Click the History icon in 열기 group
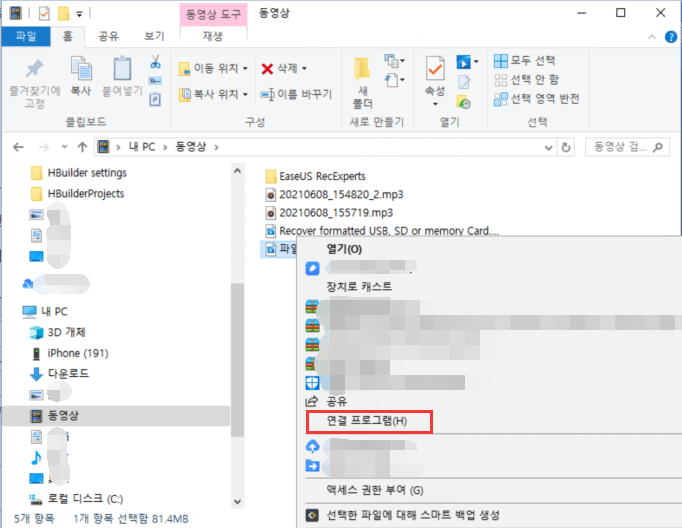The image size is (682, 528). point(464,102)
